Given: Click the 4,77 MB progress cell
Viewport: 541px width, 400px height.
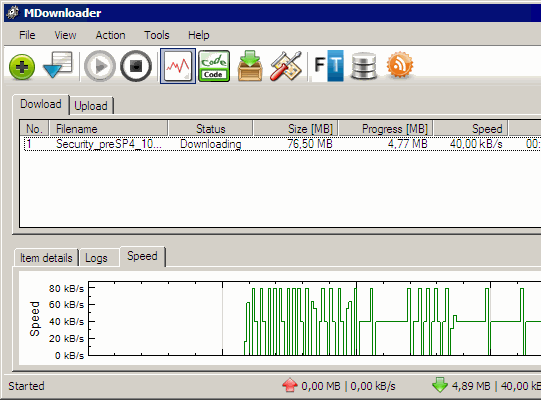Looking at the screenshot, I should (x=407, y=144).
